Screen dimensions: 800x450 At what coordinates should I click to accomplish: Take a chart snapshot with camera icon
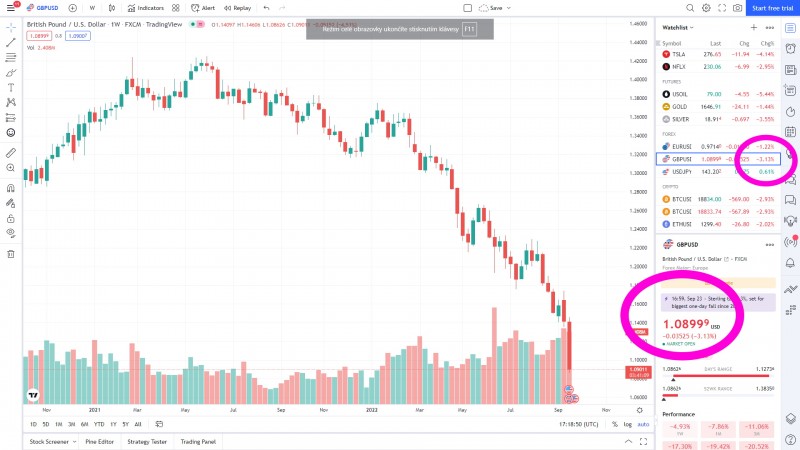click(738, 8)
